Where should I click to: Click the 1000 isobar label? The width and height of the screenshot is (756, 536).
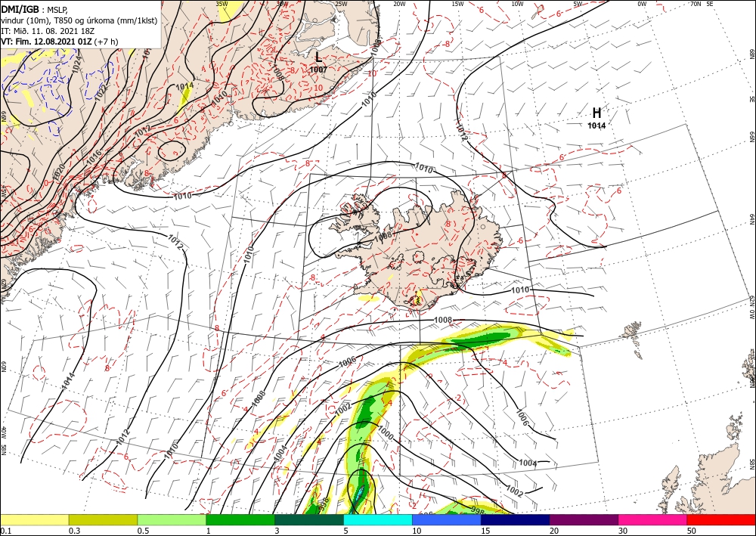click(386, 433)
